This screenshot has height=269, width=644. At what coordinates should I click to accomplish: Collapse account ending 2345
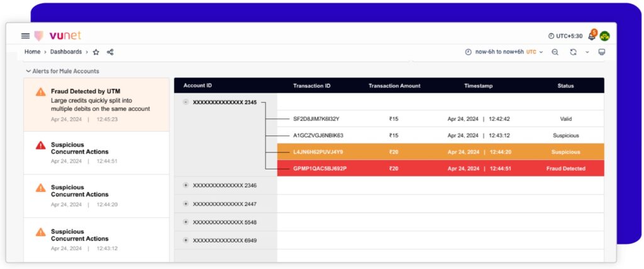tap(186, 102)
